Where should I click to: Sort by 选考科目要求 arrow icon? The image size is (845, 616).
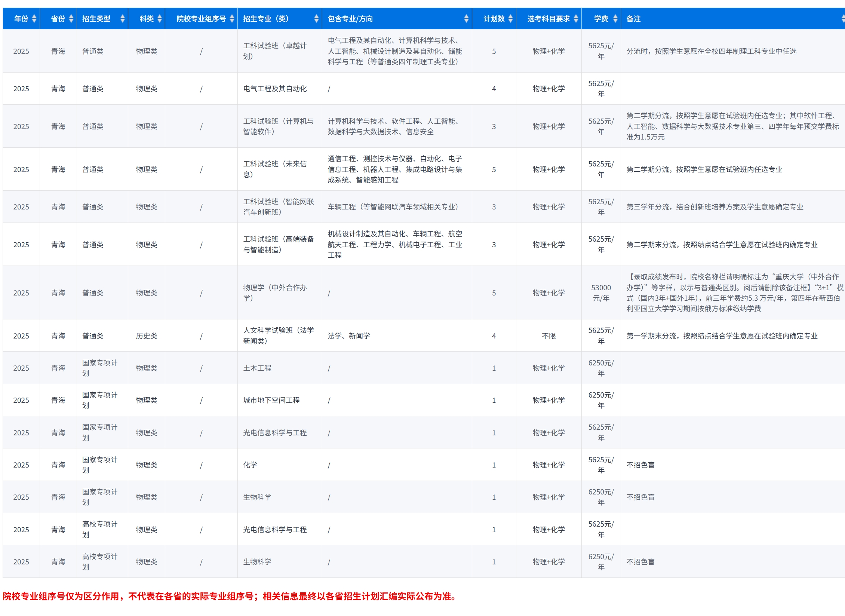pos(576,19)
